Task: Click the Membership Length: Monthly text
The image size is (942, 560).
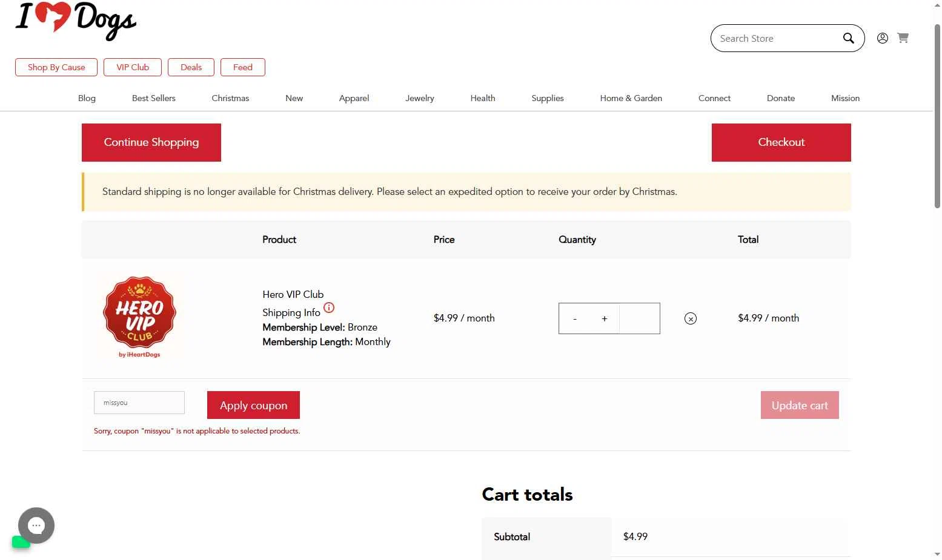Action: tap(327, 341)
